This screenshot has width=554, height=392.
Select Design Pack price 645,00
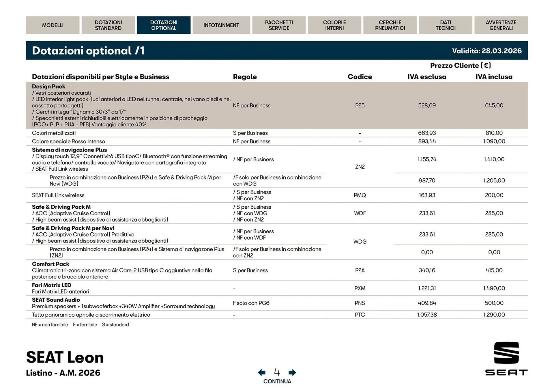tap(494, 105)
